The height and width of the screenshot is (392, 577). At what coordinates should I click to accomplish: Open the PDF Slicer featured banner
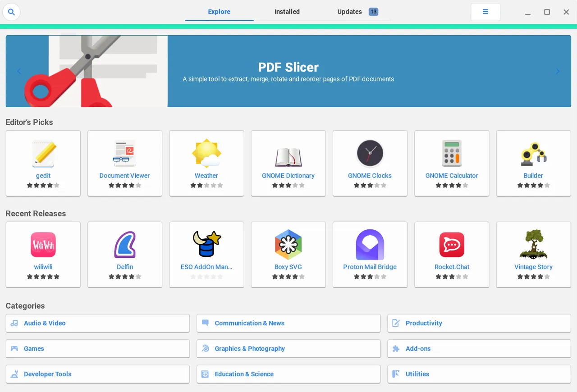[x=288, y=71]
